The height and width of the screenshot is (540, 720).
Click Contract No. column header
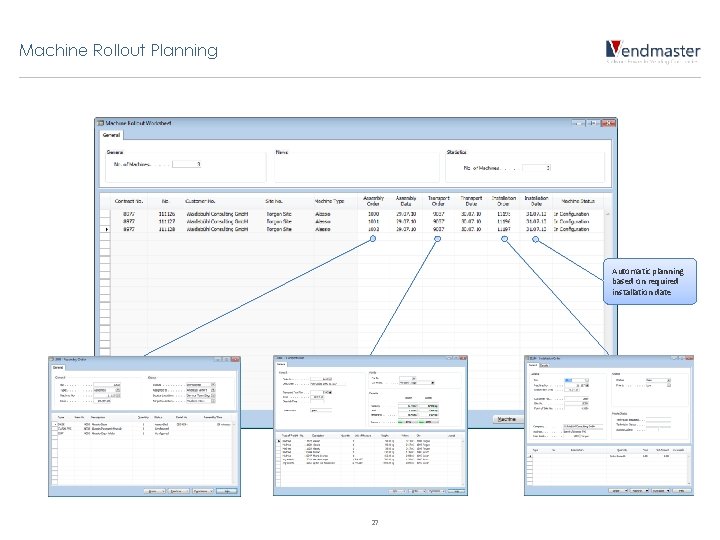[x=129, y=201]
